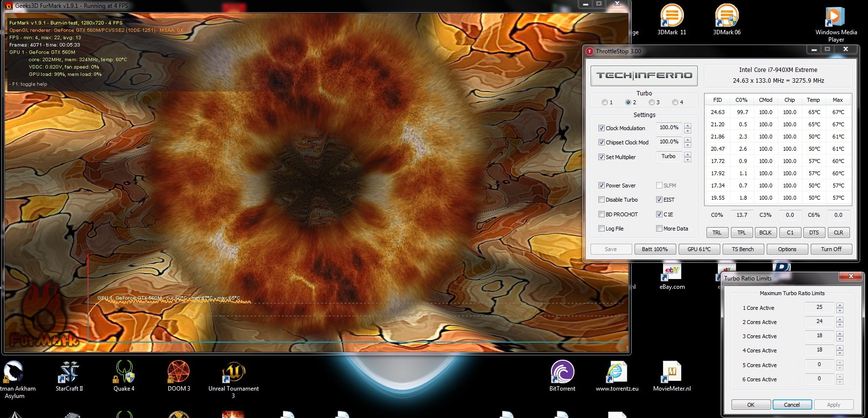Enable the Disable Turbo checkbox
The height and width of the screenshot is (418, 868).
click(601, 200)
